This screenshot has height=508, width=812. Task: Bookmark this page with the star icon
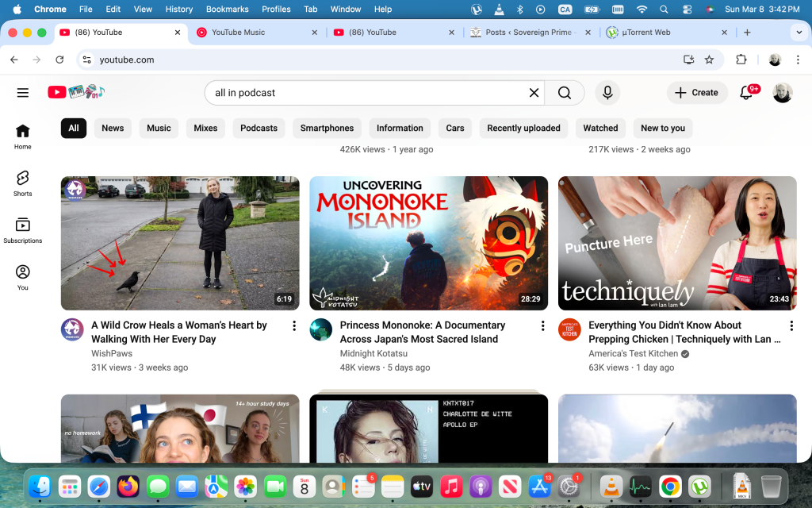pyautogui.click(x=709, y=60)
